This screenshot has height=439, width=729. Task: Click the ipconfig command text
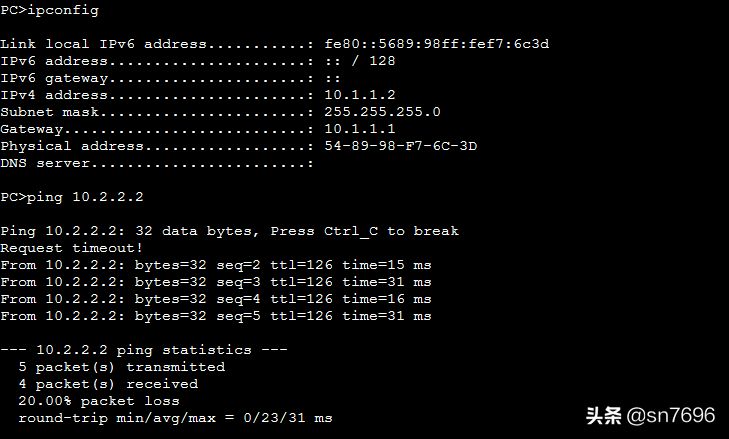click(63, 10)
